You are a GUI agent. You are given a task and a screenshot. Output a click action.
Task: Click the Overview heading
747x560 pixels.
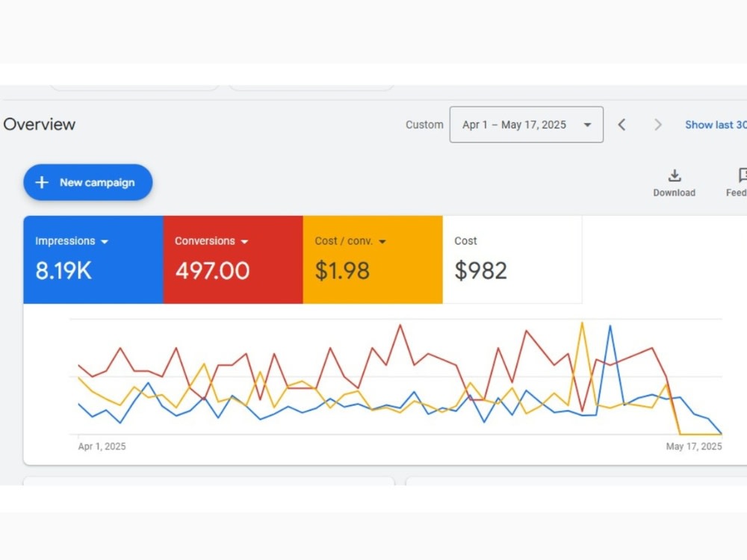click(x=40, y=124)
